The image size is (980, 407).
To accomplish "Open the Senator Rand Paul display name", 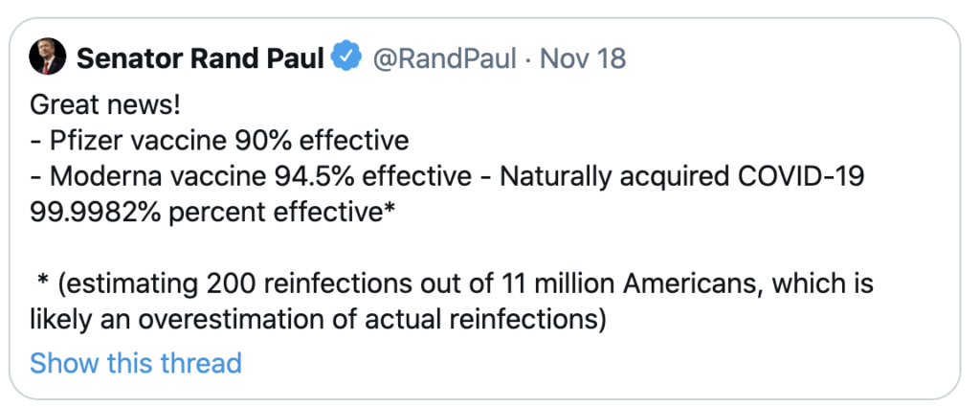I will pyautogui.click(x=200, y=58).
